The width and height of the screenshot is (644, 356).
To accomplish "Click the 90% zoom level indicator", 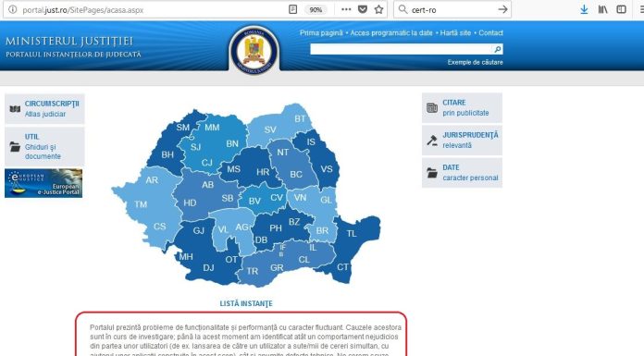I will [x=316, y=10].
